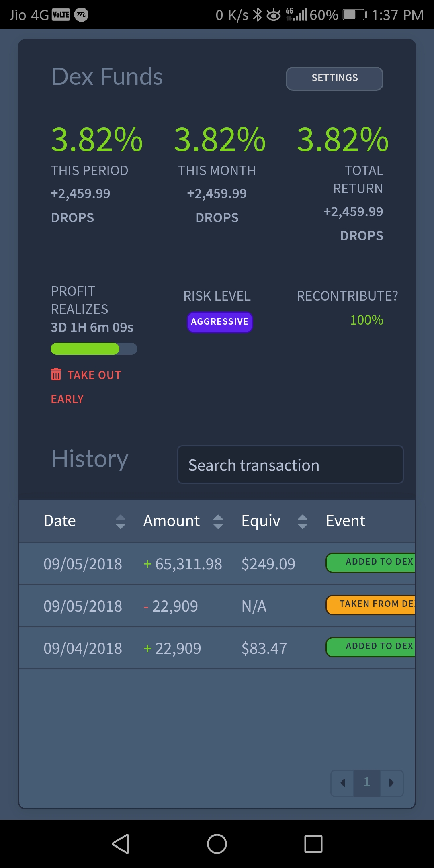
Task: Click the 100% recontribute value
Action: click(x=366, y=320)
